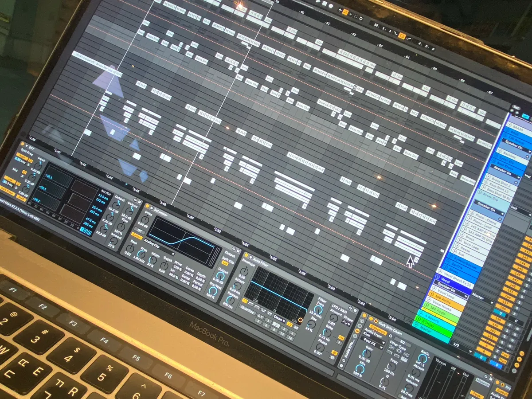This screenshot has width=532, height=399.
Task: Adjust the OTT Time knob
Action: coord(121,227)
